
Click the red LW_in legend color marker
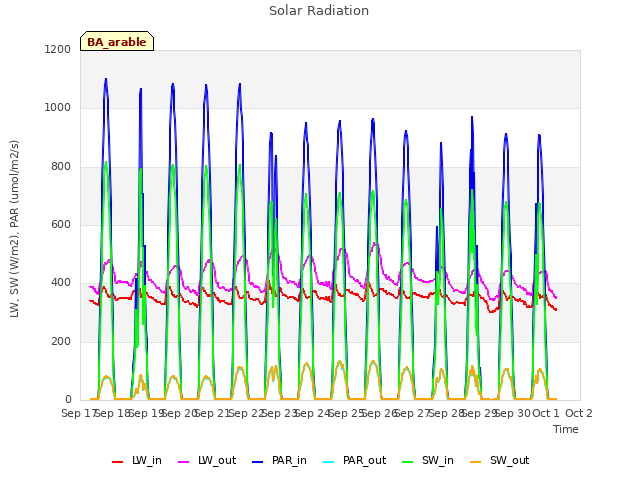pos(118,462)
